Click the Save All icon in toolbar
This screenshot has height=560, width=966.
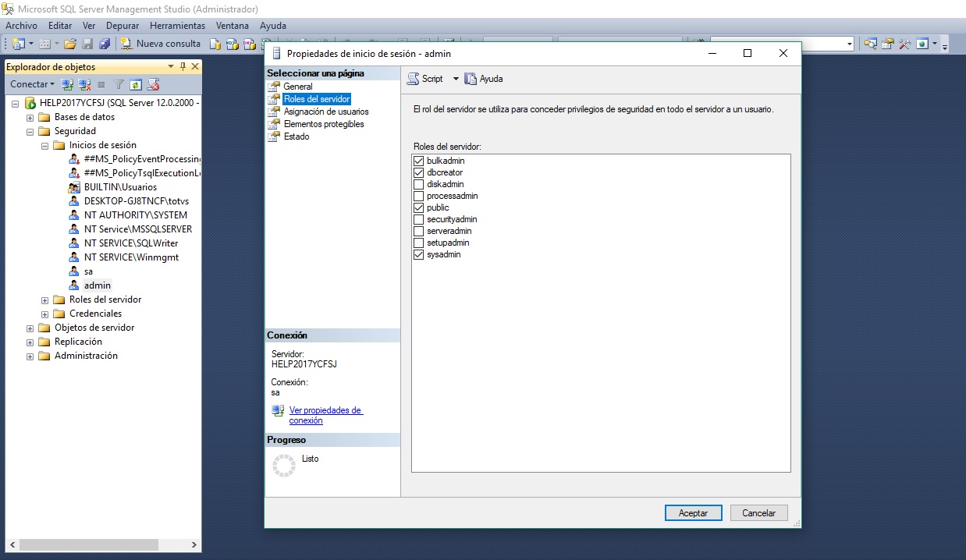105,44
